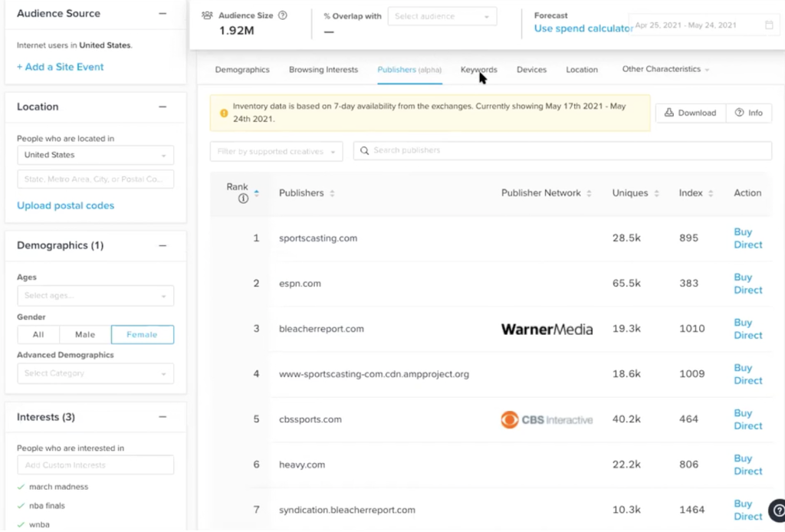Collapse the Audience Source panel
Image resolution: width=785 pixels, height=532 pixels.
[x=163, y=14]
